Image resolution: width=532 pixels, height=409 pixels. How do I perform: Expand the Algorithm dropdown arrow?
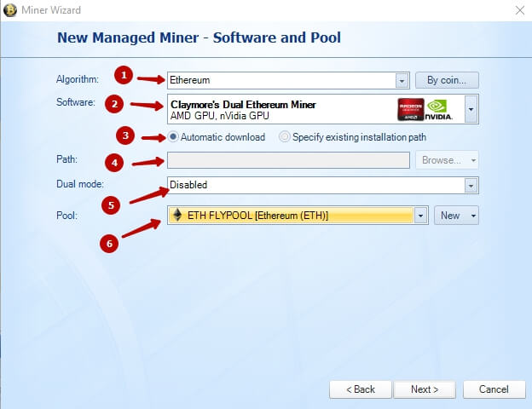pyautogui.click(x=402, y=81)
